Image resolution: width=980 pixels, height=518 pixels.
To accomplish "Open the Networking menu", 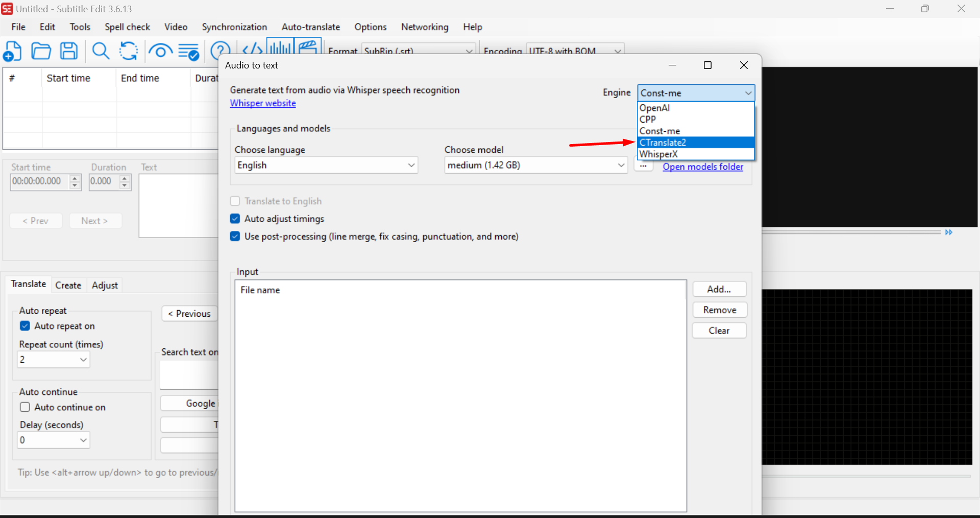I will click(x=425, y=27).
